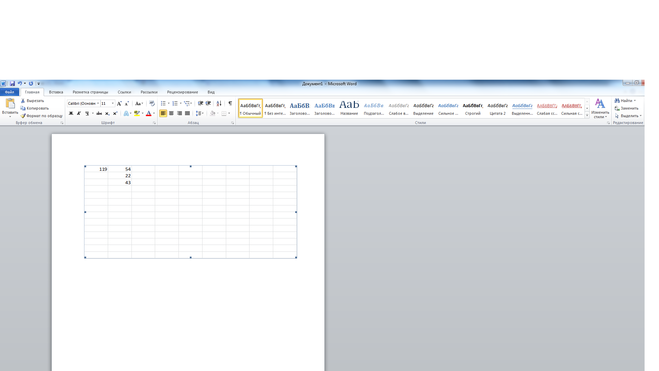659x371 pixels.
Task: Click the Format Painter (Формат по образцу) icon
Action: click(x=23, y=116)
